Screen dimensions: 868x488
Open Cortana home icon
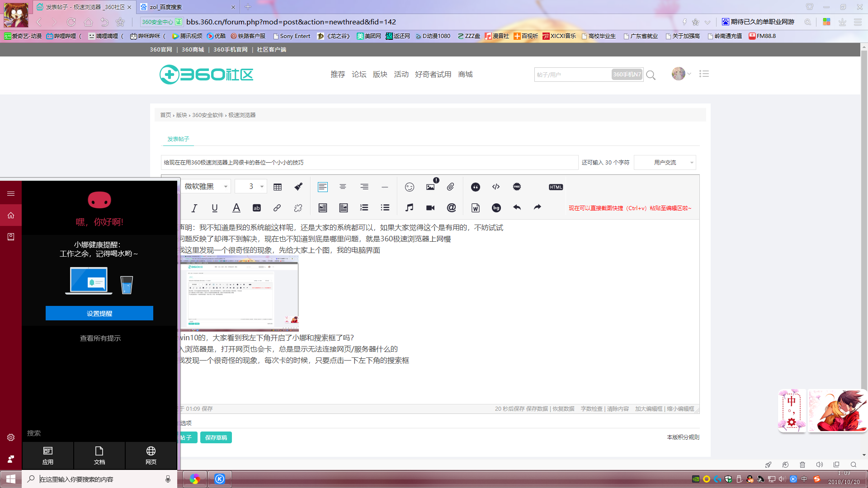coord(11,216)
